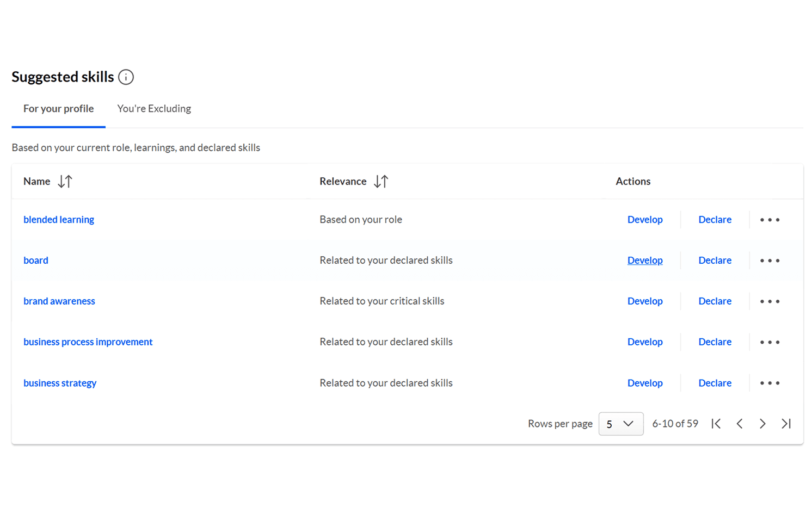Open the business process improvement link
Viewport: 812px width, 508px height.
tap(88, 342)
